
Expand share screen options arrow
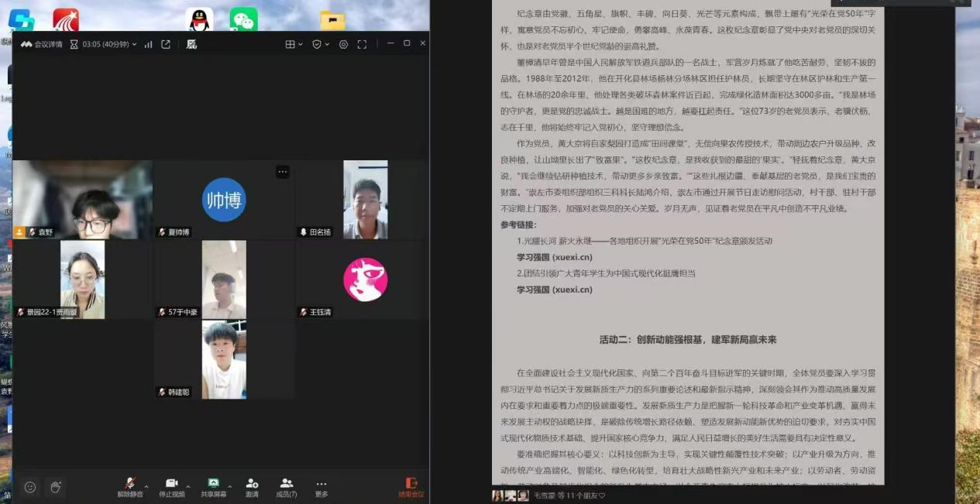(x=230, y=487)
